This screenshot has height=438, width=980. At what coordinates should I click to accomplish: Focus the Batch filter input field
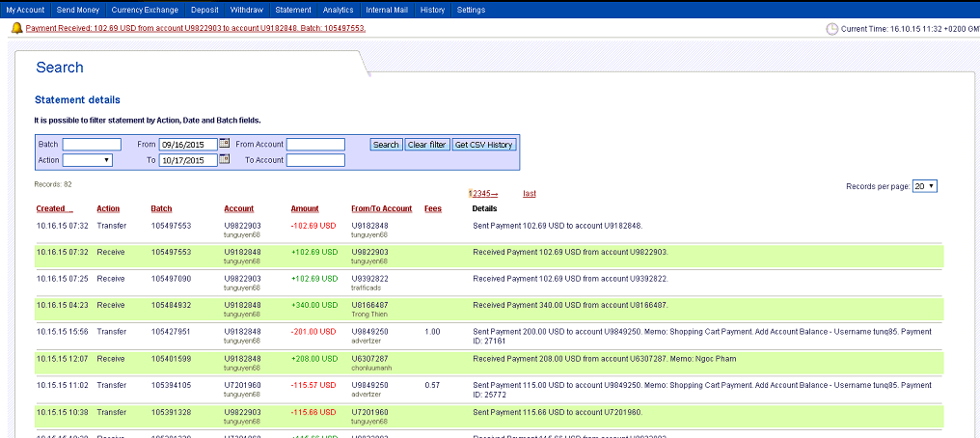coord(92,145)
